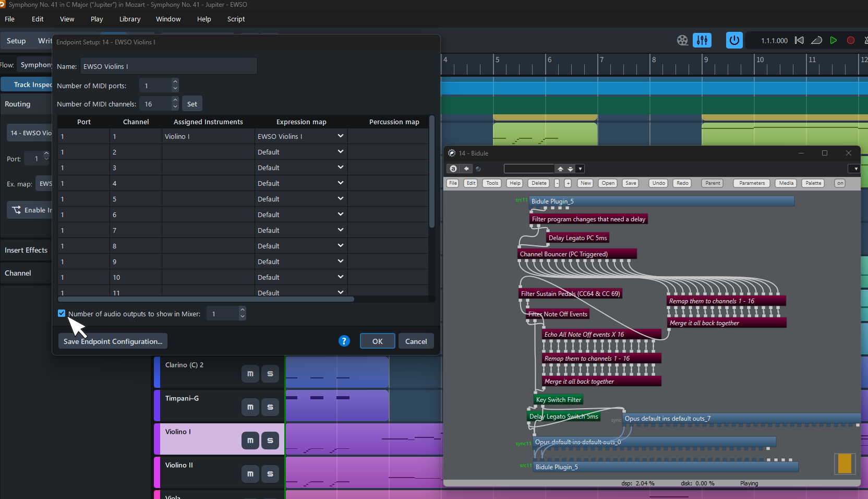Select previous preset arrow in Bidule window
The width and height of the screenshot is (868, 499).
pyautogui.click(x=560, y=169)
